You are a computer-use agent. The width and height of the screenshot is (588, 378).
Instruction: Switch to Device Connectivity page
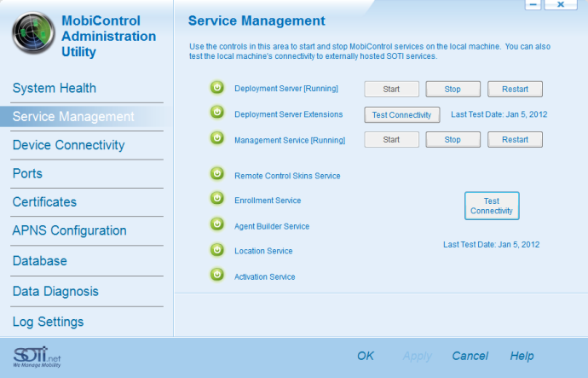[x=68, y=146]
